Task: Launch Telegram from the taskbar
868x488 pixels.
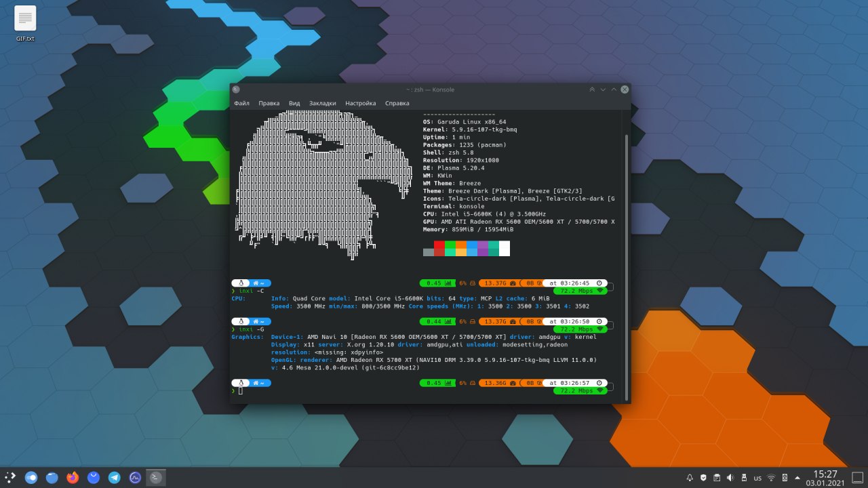Action: (x=115, y=478)
